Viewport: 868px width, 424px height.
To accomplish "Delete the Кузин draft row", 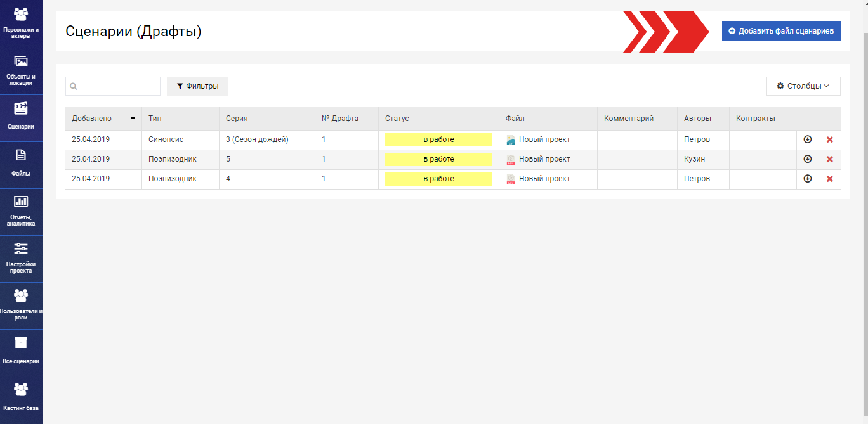I will pyautogui.click(x=829, y=159).
